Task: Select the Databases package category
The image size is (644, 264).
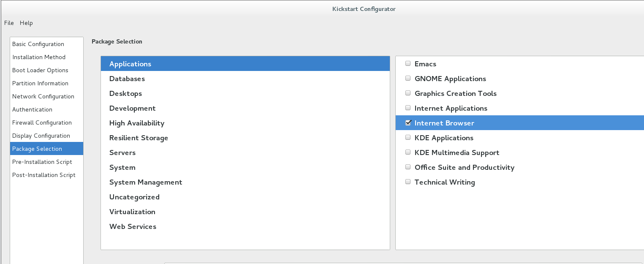Action: (x=127, y=79)
